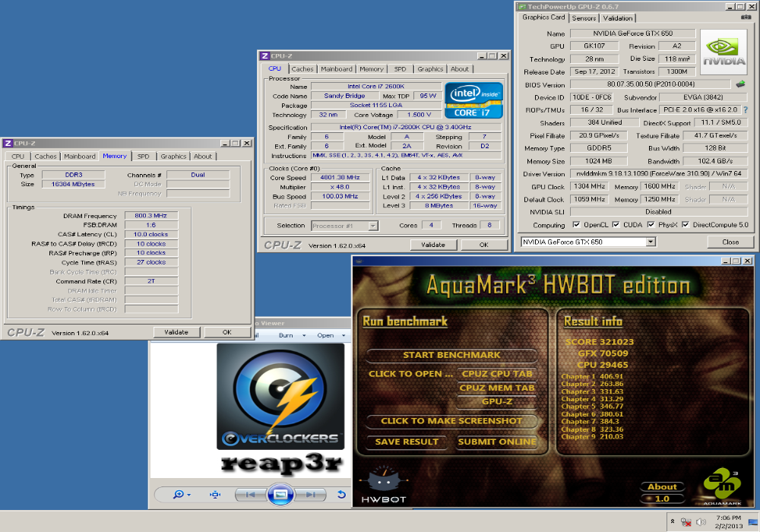
Task: Show hidden tray icons arrow
Action: coord(673,521)
